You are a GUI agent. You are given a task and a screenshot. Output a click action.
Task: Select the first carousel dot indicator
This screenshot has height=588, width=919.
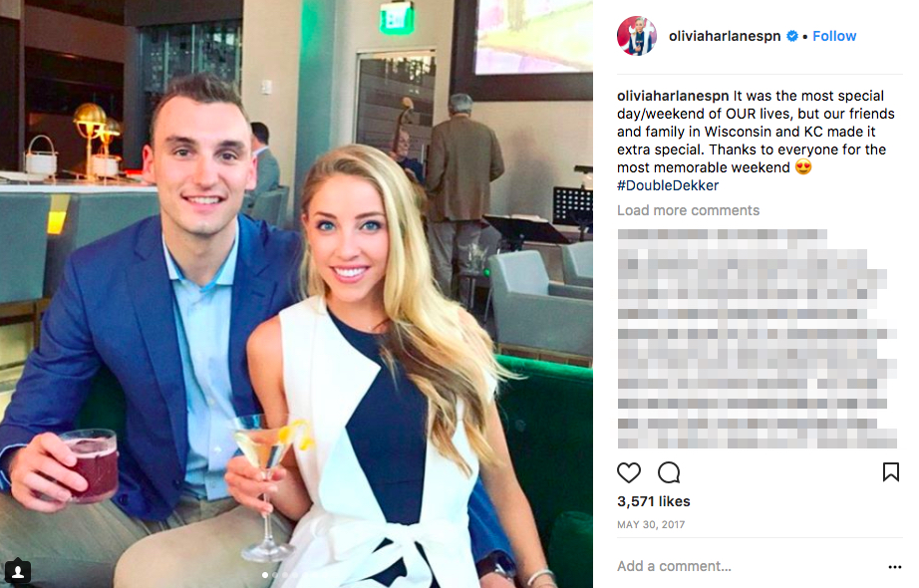pos(265,575)
